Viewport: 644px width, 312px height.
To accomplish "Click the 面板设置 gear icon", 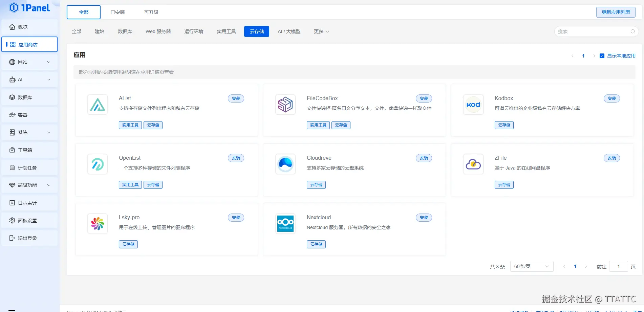I will coord(12,221).
